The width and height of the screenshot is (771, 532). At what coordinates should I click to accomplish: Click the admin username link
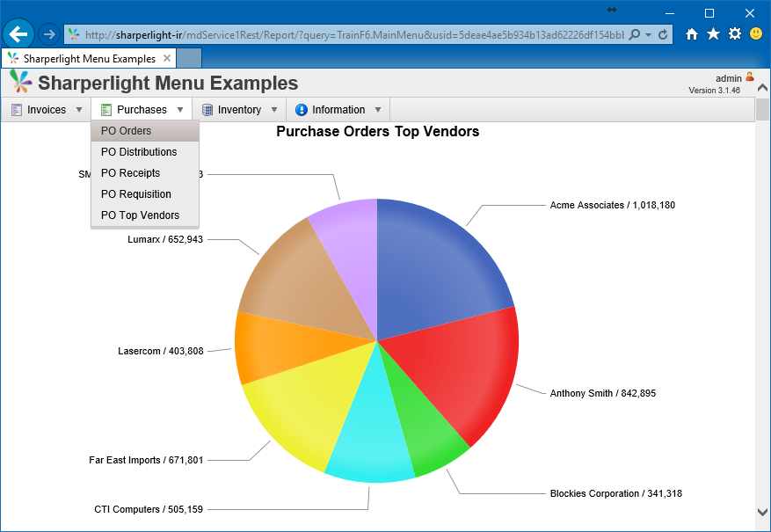pyautogui.click(x=728, y=78)
